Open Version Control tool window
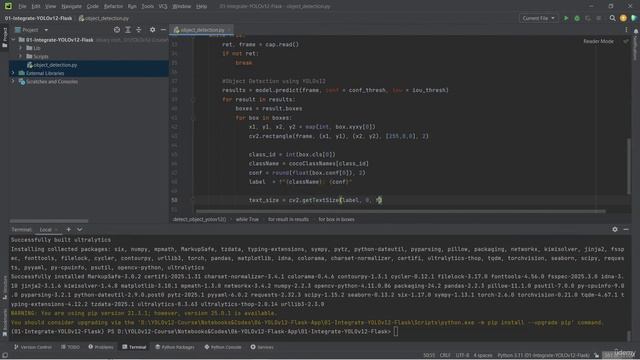Screen dimensions: 640x360 tap(33, 347)
